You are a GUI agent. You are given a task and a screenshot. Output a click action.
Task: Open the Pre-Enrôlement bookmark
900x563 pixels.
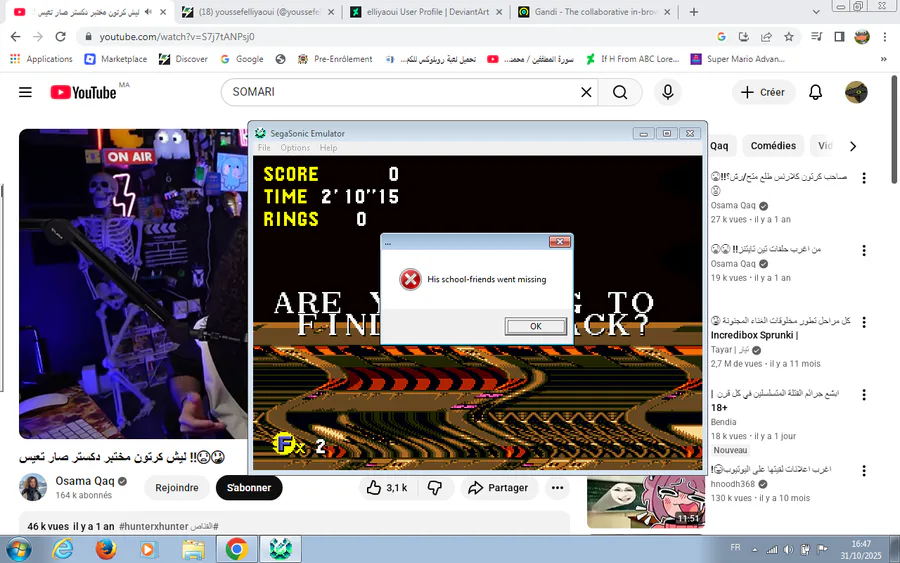335,59
